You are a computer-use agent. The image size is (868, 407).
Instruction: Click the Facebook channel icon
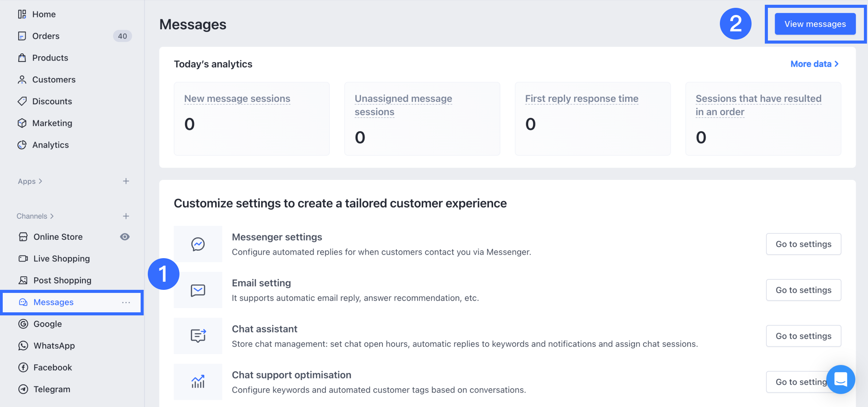[23, 367]
